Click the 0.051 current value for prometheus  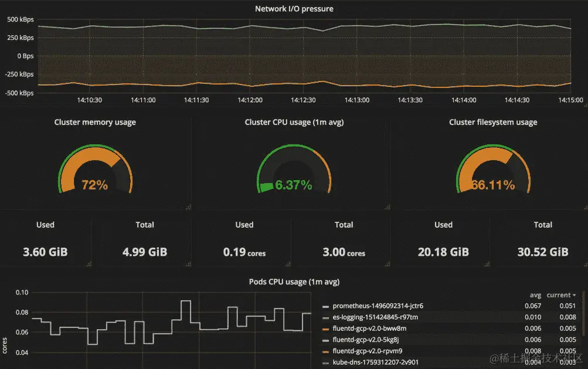tap(567, 306)
